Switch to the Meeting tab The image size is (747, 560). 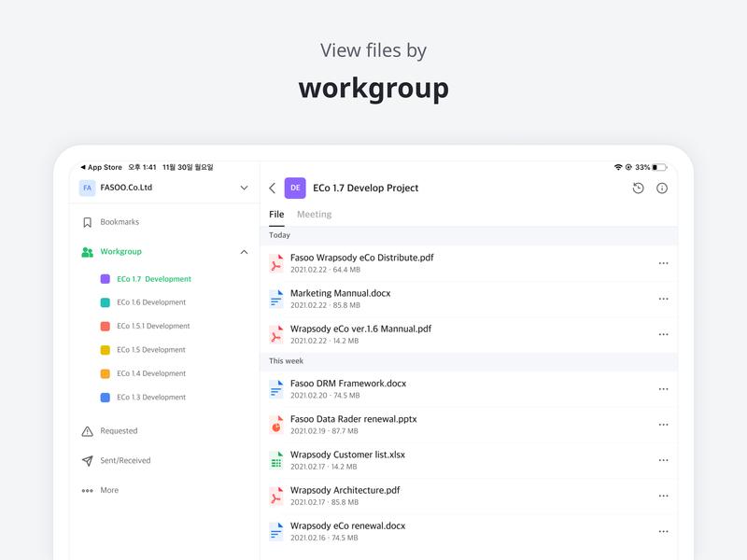tap(315, 215)
